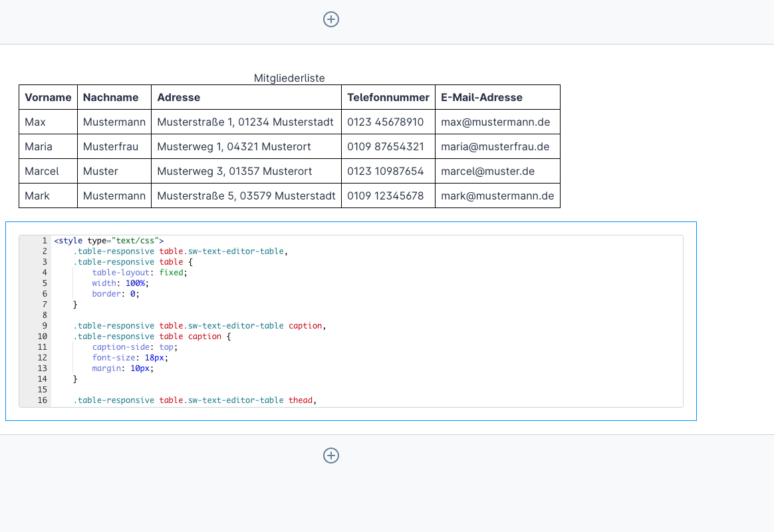
Task: Click phone number 0109 12345678
Action: tap(386, 196)
